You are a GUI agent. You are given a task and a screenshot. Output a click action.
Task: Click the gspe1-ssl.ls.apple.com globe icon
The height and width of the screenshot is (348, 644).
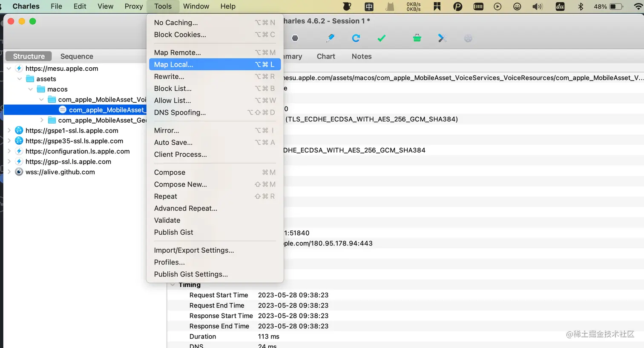pos(19,131)
